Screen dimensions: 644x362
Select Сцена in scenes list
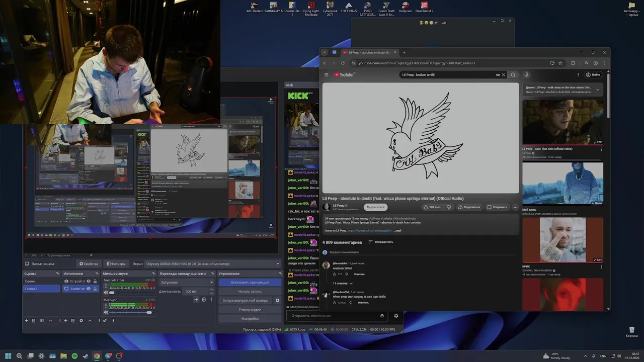pyautogui.click(x=41, y=281)
